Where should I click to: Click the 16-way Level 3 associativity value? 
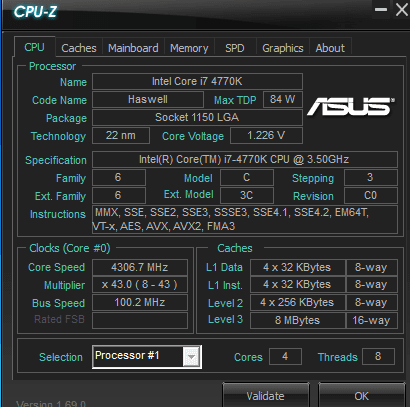tap(372, 320)
